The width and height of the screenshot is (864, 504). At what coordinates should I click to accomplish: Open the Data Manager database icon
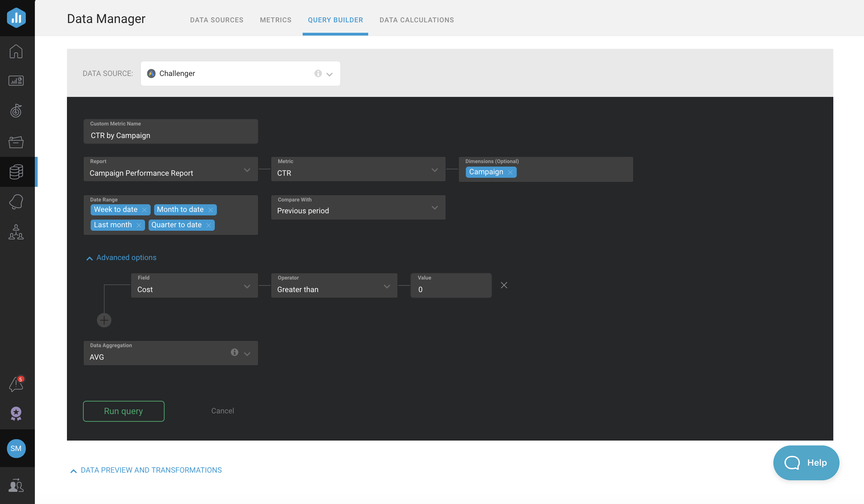[16, 172]
